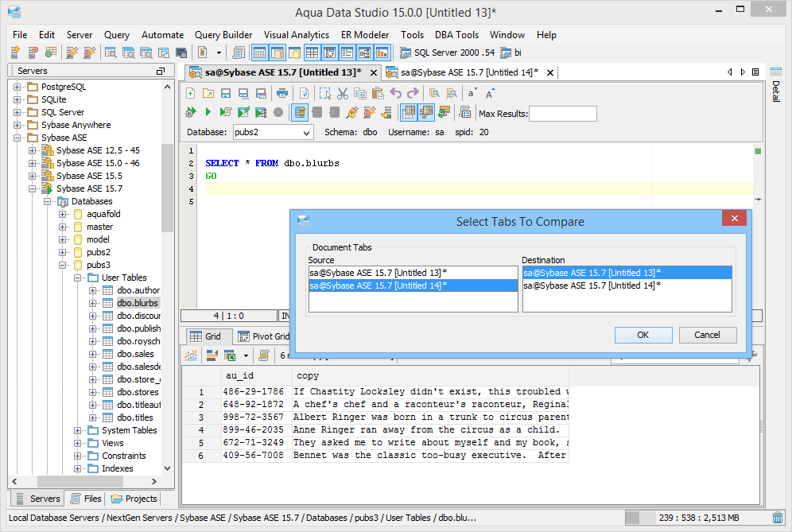The height and width of the screenshot is (532, 792).
Task: Toggle the second highlighted window layout button in main toolbar
Action: [278, 52]
